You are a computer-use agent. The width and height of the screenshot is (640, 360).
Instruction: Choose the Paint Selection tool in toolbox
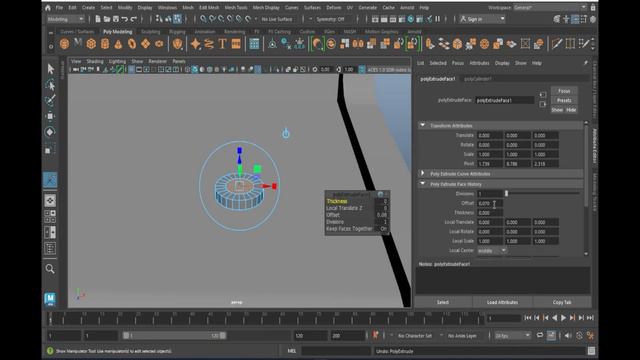pyautogui.click(x=50, y=100)
